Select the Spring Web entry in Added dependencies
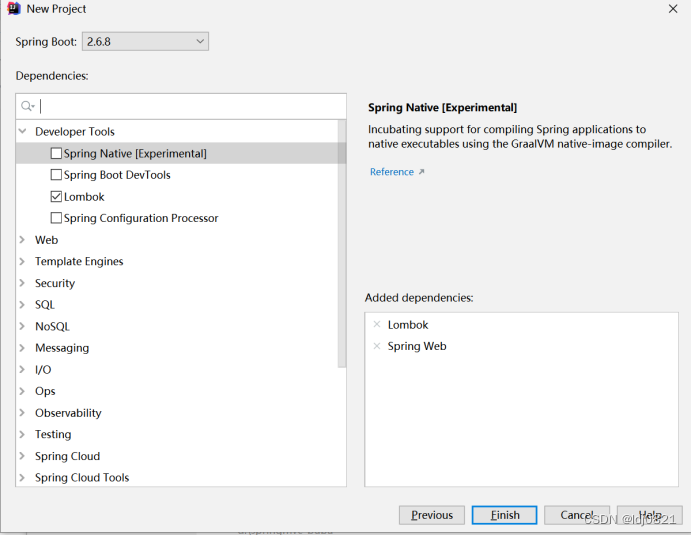Viewport: 692px width, 536px height. click(417, 346)
